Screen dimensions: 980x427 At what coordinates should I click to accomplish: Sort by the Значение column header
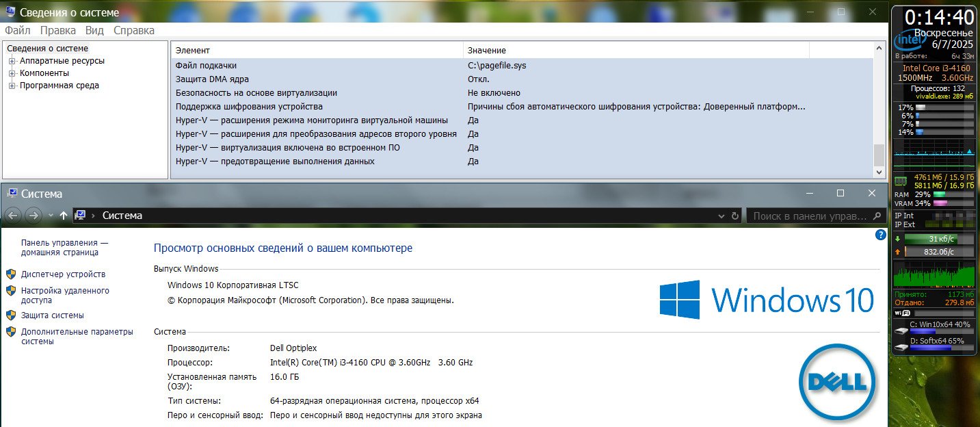click(x=636, y=50)
